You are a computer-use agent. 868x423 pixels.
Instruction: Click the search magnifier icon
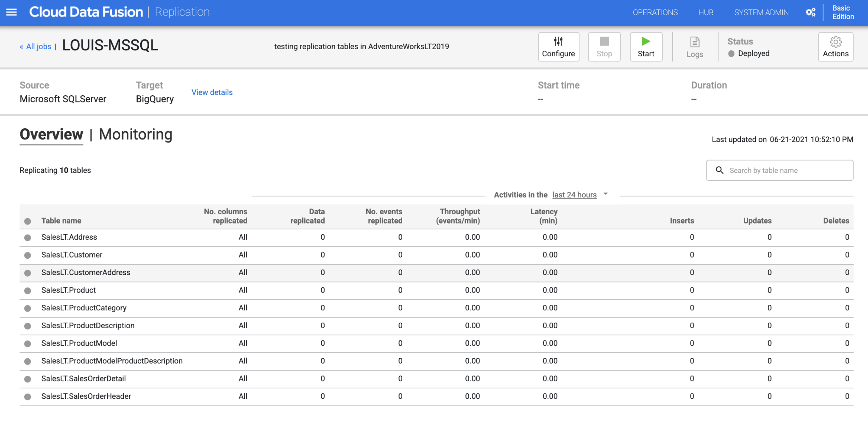coord(719,170)
